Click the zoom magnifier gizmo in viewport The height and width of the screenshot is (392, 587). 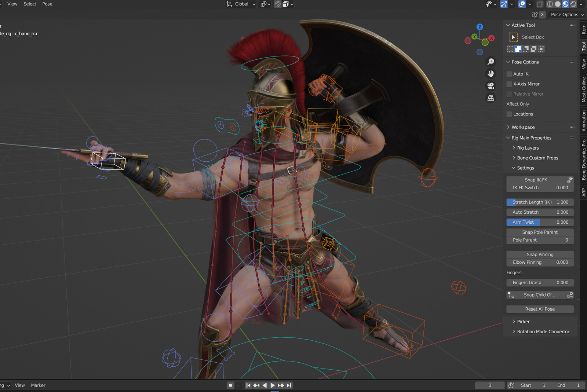(491, 61)
